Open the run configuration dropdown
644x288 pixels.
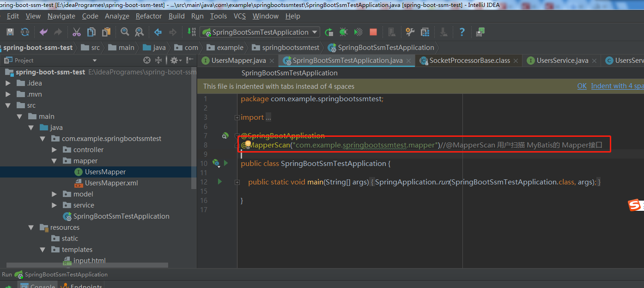click(x=315, y=32)
